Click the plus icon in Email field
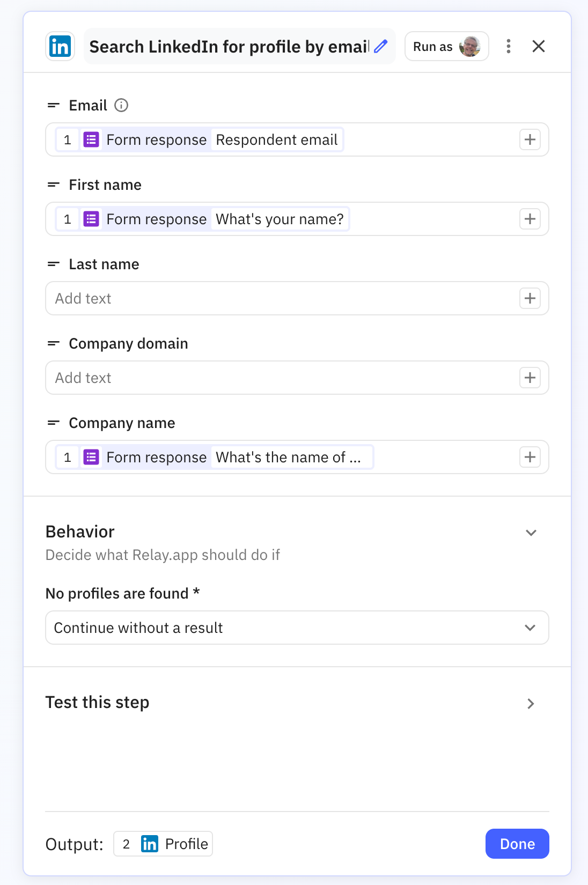Image resolution: width=588 pixels, height=885 pixels. tap(530, 140)
